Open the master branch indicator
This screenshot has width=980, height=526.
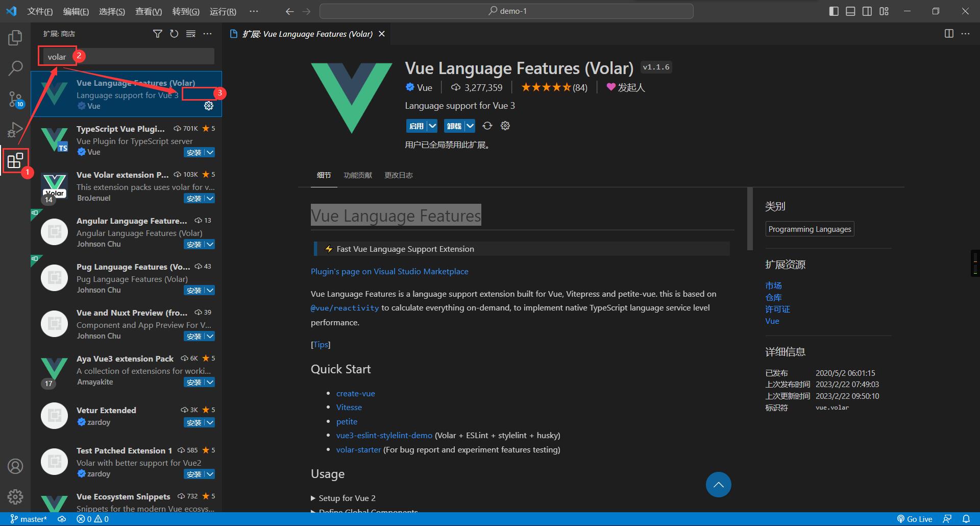29,519
